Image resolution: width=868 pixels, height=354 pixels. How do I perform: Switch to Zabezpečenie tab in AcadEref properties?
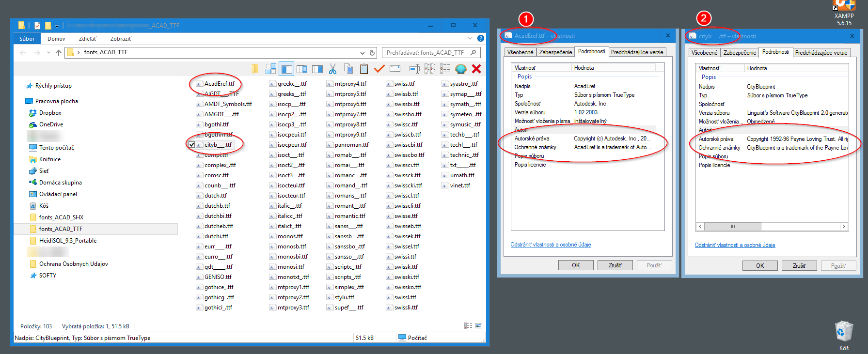[555, 52]
